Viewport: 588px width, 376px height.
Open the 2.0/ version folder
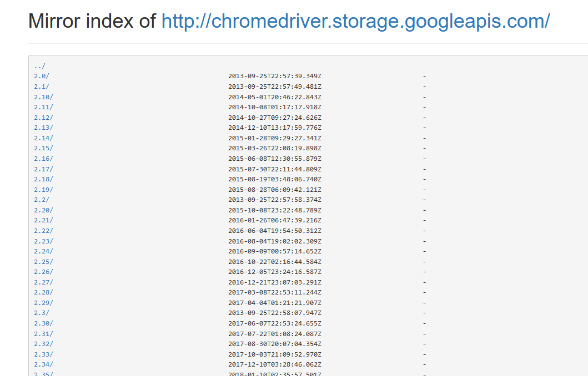[x=37, y=76]
